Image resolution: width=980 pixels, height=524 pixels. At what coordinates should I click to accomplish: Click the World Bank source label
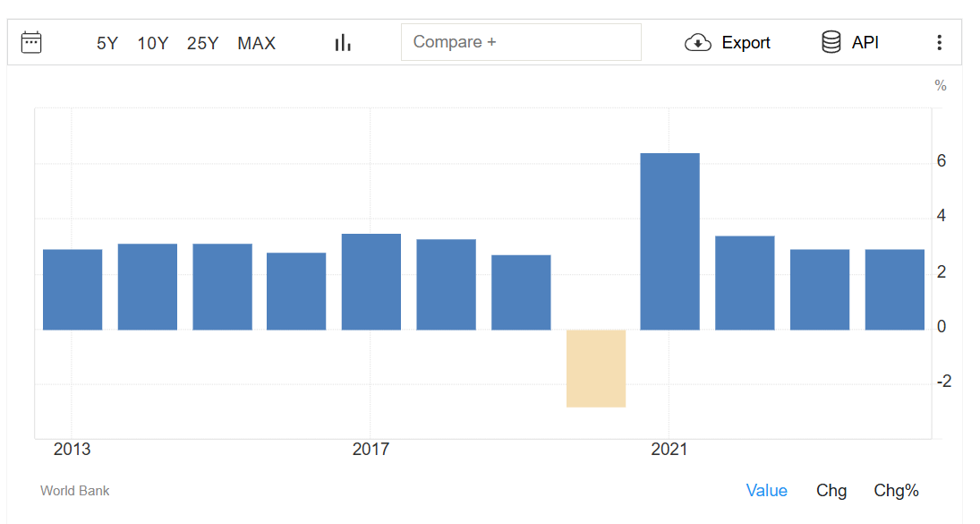75,491
